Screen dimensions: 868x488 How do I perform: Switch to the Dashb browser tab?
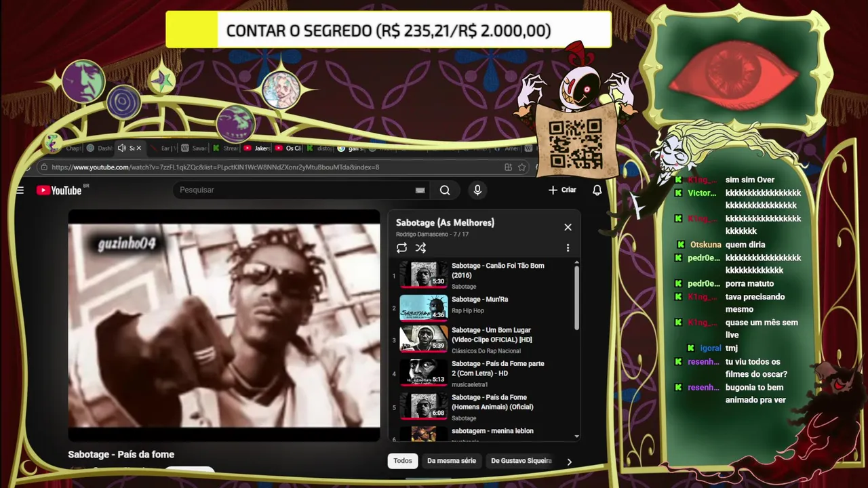tap(100, 148)
